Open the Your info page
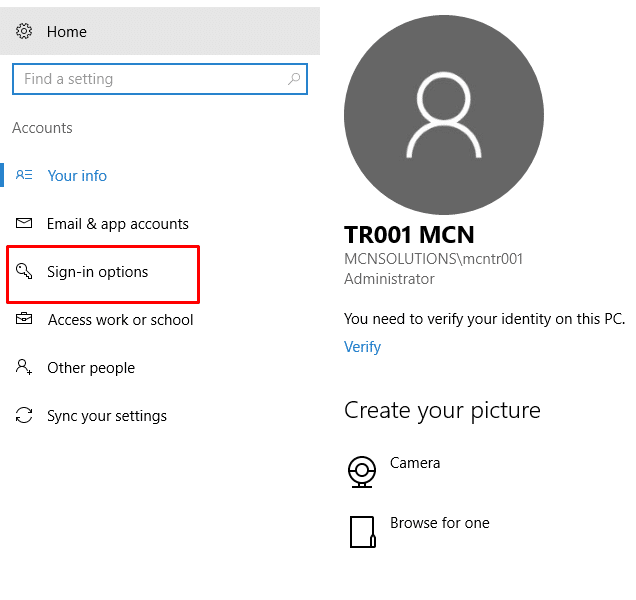This screenshot has width=636, height=600. coord(77,176)
